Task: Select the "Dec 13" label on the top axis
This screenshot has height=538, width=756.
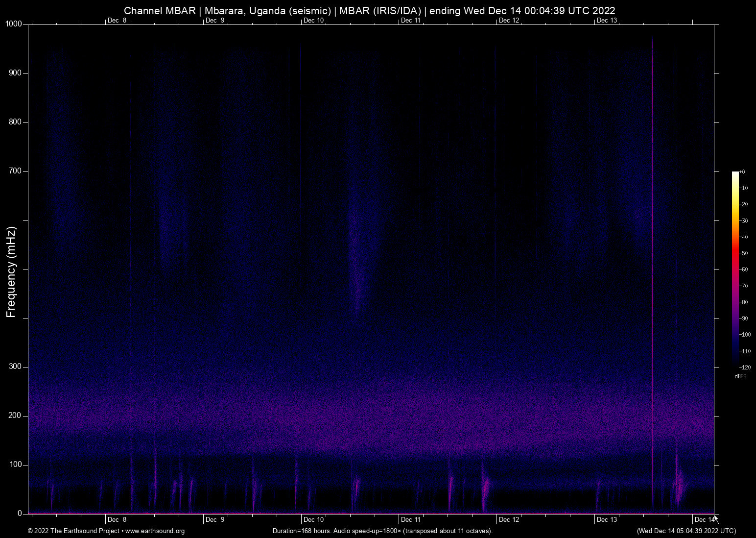Action: 606,21
